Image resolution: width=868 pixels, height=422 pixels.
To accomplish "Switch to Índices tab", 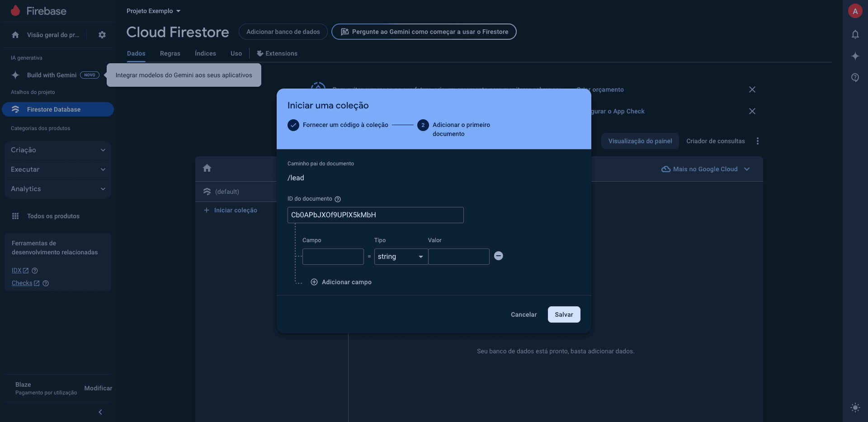I will pos(205,53).
